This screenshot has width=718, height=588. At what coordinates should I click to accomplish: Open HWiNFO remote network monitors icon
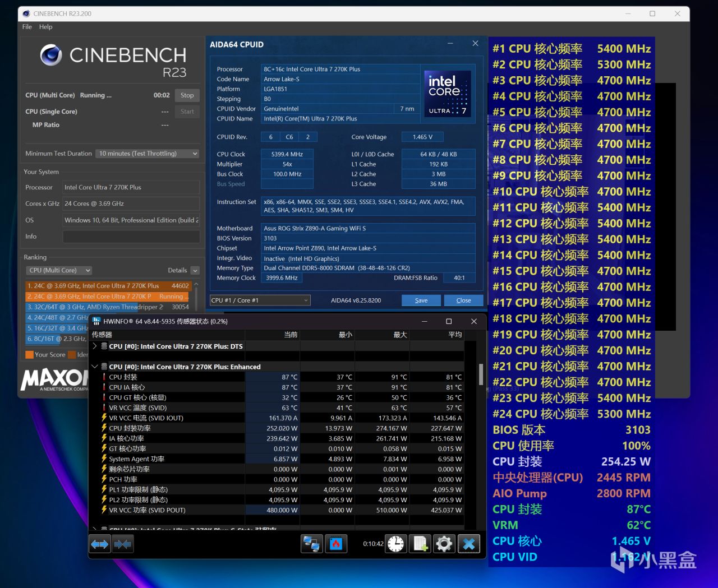click(311, 544)
